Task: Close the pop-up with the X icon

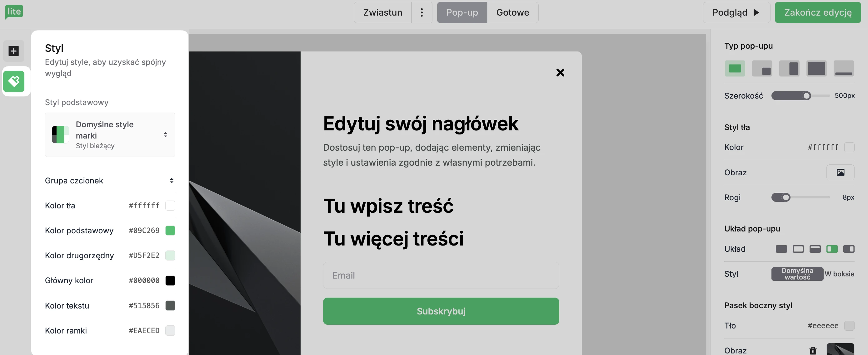Action: pos(560,72)
